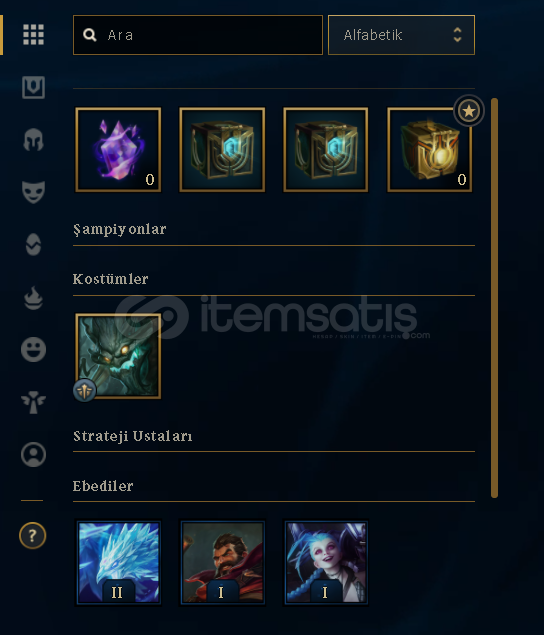The width and height of the screenshot is (544, 635).
Task: Select the skins mask sidebar icon
Action: tap(33, 192)
